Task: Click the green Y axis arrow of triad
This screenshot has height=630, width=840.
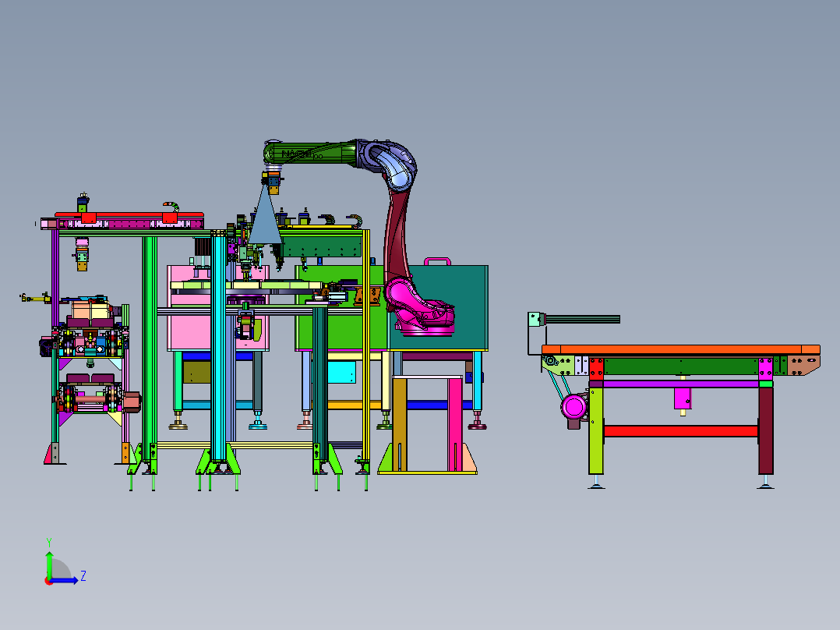Action: coord(49,564)
